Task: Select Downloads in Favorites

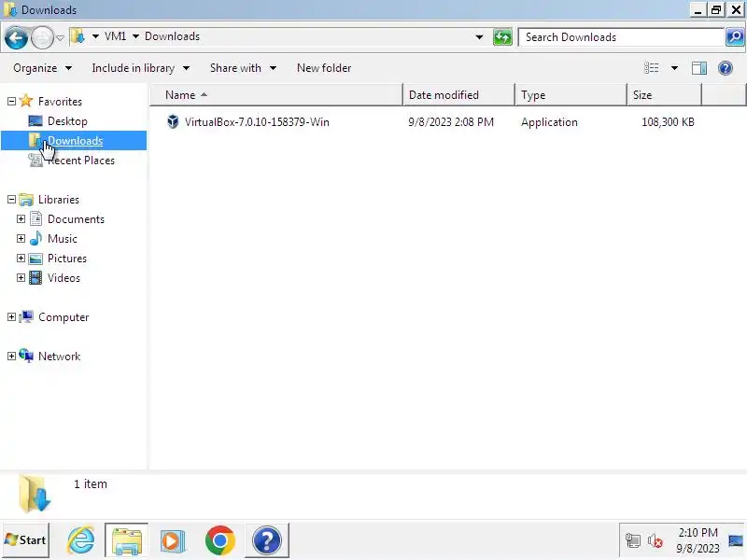Action: pos(76,141)
